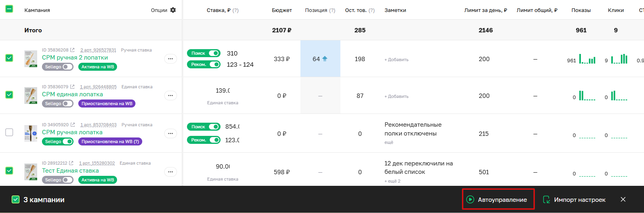Click Добавить note for CPM единая лопатка
Screen dimensions: 644x213
point(396,96)
